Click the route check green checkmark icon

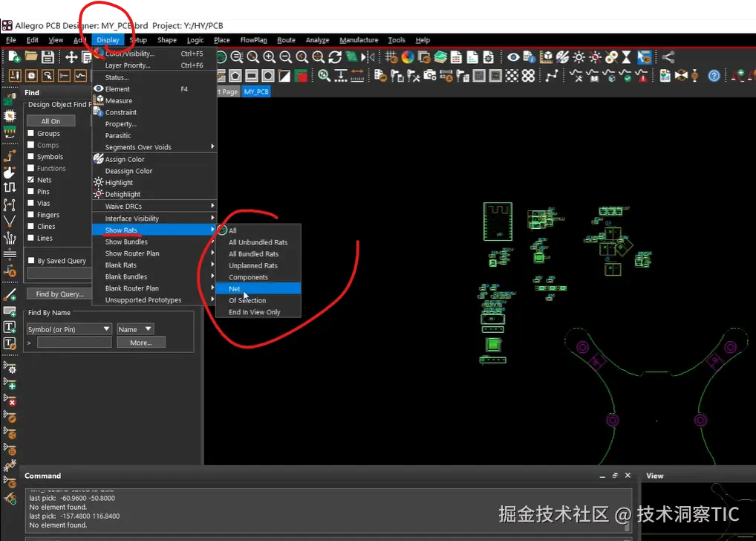[626, 76]
